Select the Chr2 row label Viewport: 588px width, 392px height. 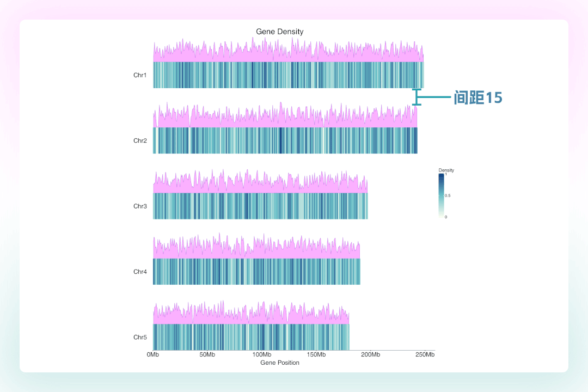(140, 141)
